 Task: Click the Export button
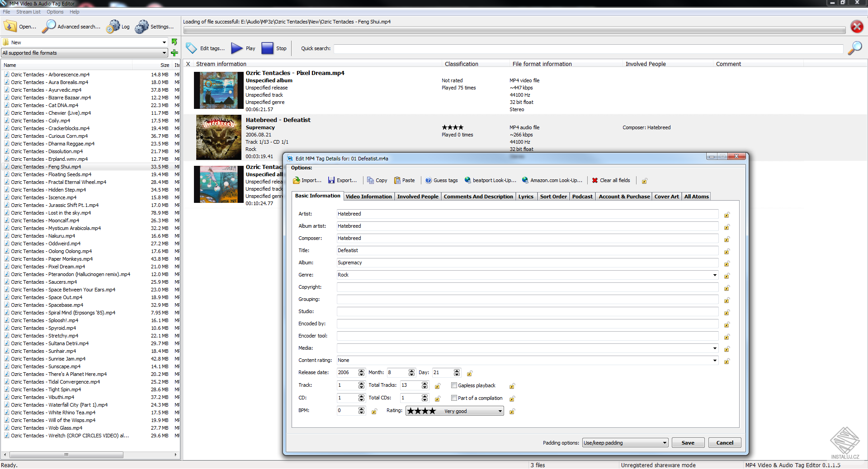click(x=342, y=180)
